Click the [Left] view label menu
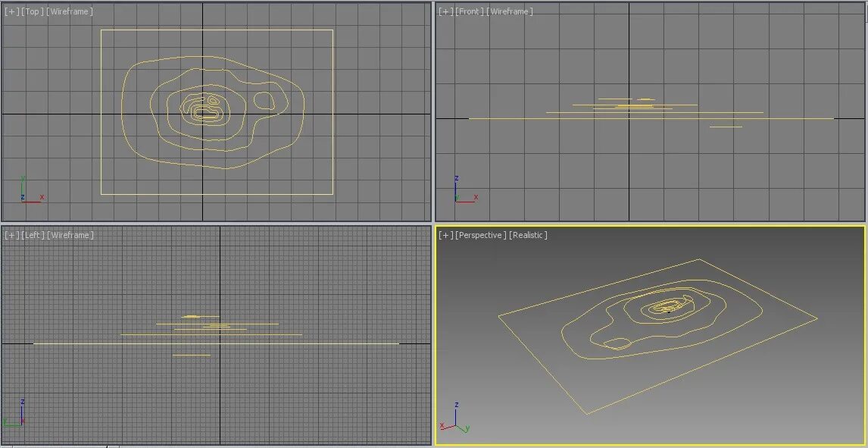 point(33,235)
